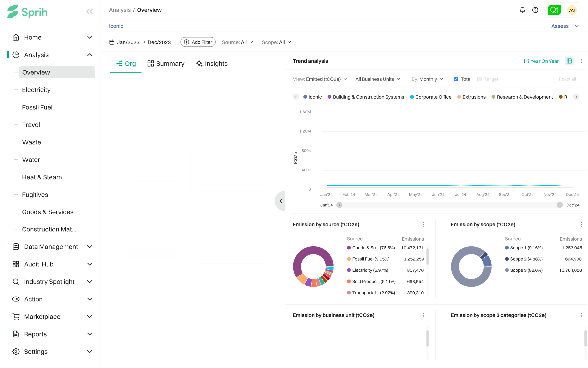
Task: Toggle Extrusions legend series
Action: click(x=471, y=97)
